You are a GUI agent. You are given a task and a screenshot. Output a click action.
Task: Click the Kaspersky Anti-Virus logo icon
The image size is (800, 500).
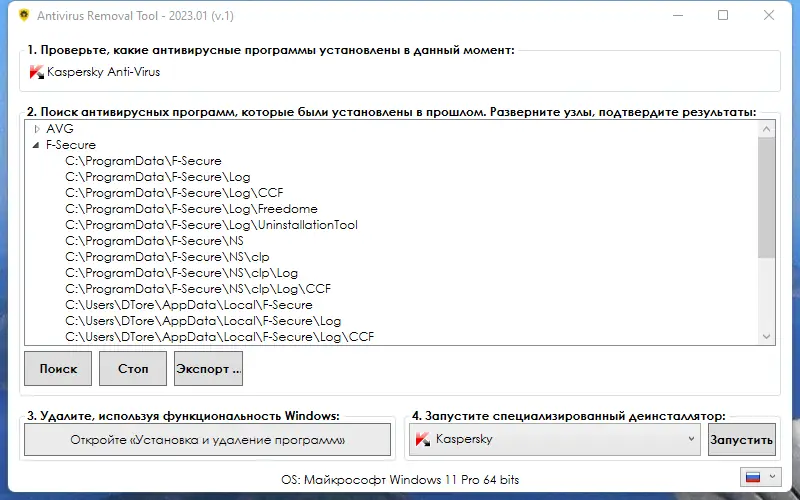(36, 72)
